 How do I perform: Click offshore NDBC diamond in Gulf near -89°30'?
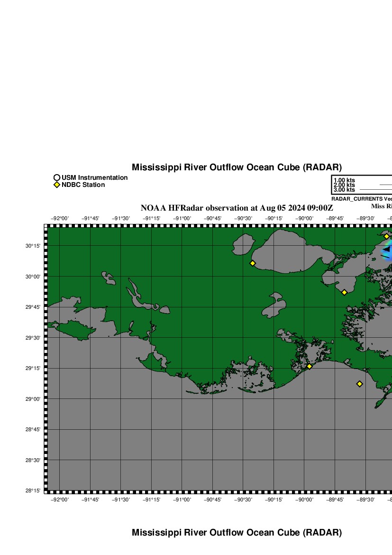coord(360,384)
